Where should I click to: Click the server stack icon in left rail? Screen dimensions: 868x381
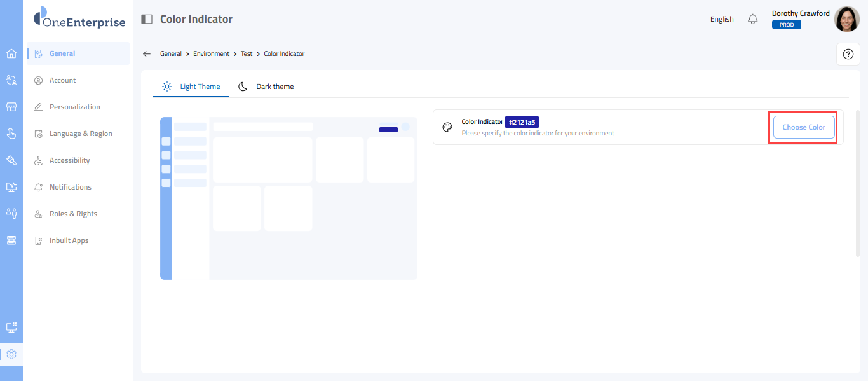pyautogui.click(x=11, y=240)
